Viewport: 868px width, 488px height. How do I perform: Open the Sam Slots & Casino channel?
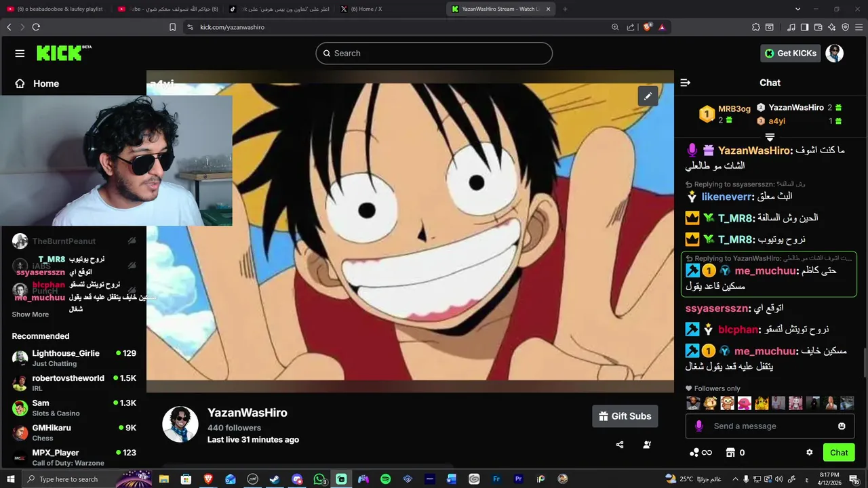(x=73, y=407)
